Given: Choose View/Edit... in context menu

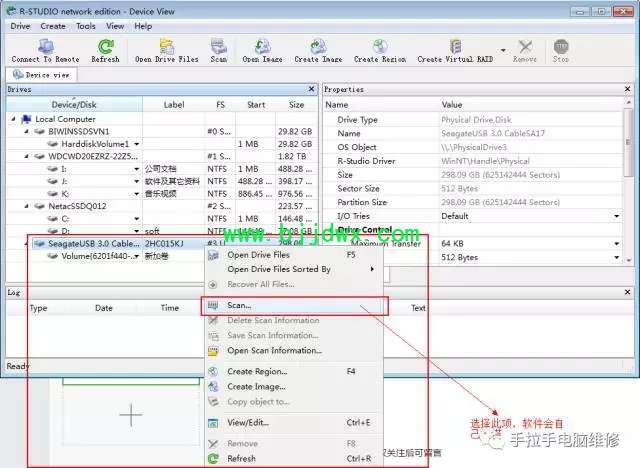Looking at the screenshot, I should [x=293, y=423].
